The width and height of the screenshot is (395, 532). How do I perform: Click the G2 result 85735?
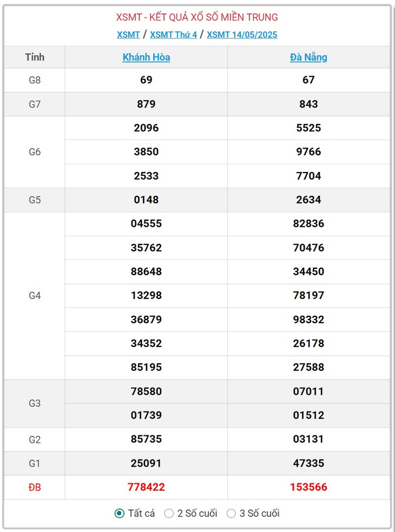(147, 439)
